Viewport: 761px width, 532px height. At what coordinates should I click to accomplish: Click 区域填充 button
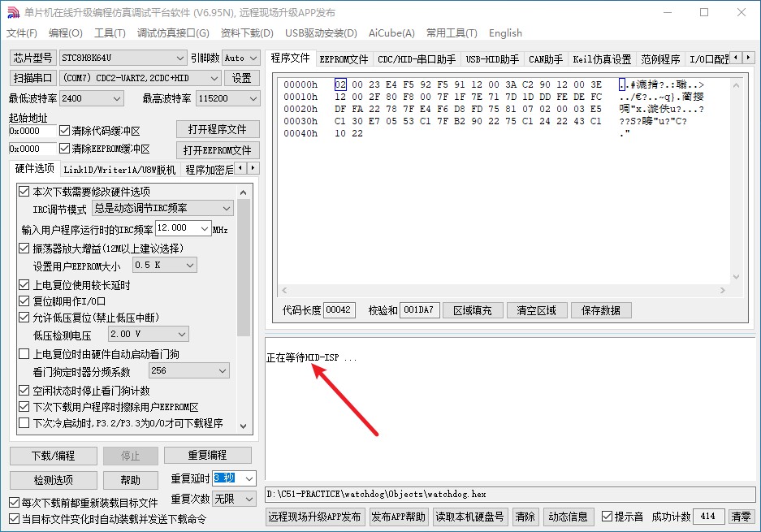tap(473, 310)
